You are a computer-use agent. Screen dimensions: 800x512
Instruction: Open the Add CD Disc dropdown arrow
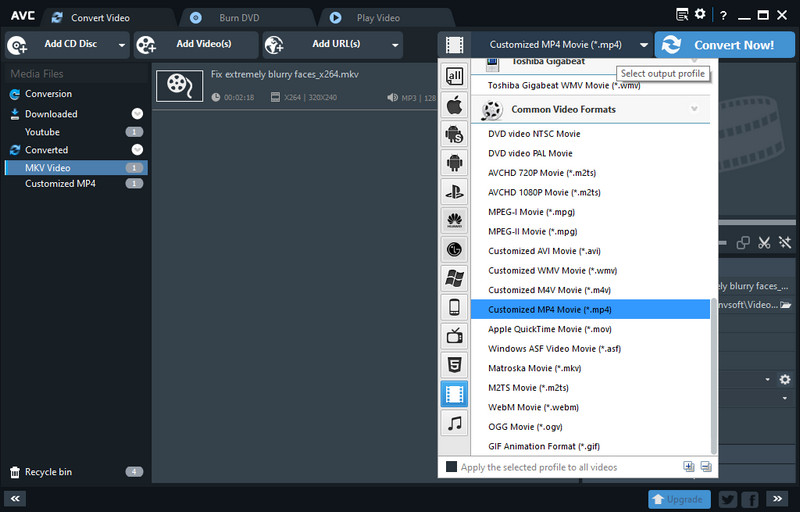tap(121, 45)
